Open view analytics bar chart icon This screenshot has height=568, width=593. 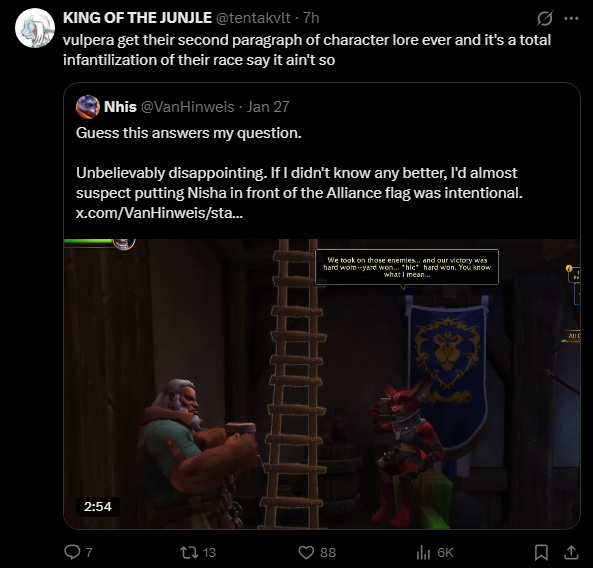click(423, 553)
